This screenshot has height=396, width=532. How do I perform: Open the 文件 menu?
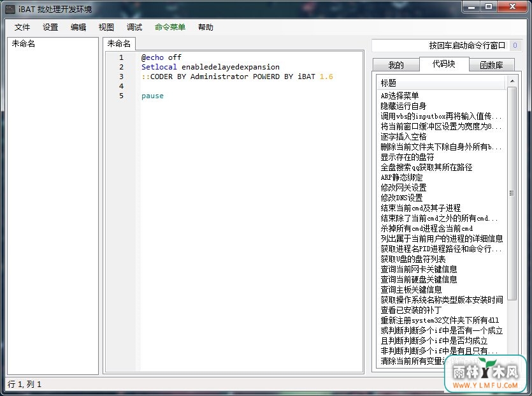click(x=22, y=27)
